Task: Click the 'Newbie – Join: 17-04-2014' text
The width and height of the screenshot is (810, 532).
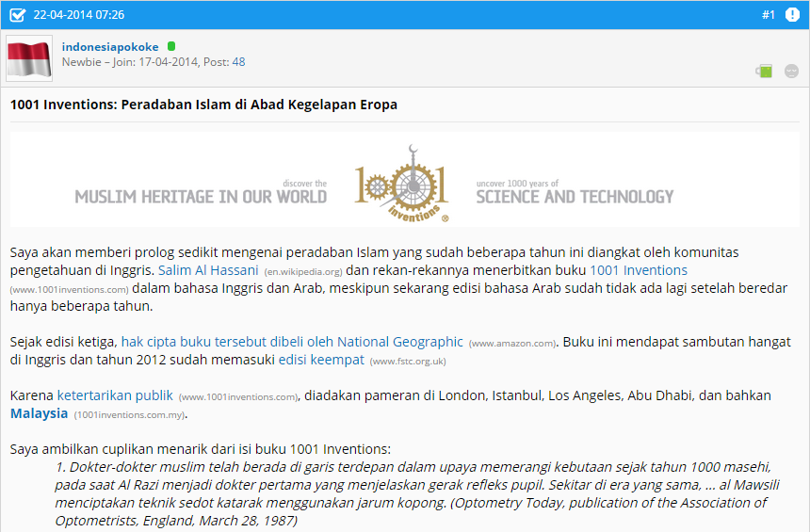Action: pyautogui.click(x=130, y=62)
